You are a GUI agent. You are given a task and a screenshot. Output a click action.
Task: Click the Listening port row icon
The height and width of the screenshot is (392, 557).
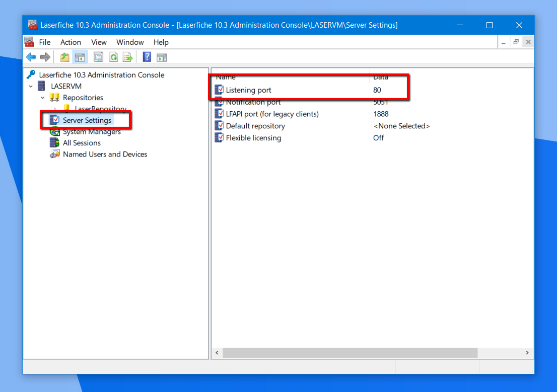[219, 90]
